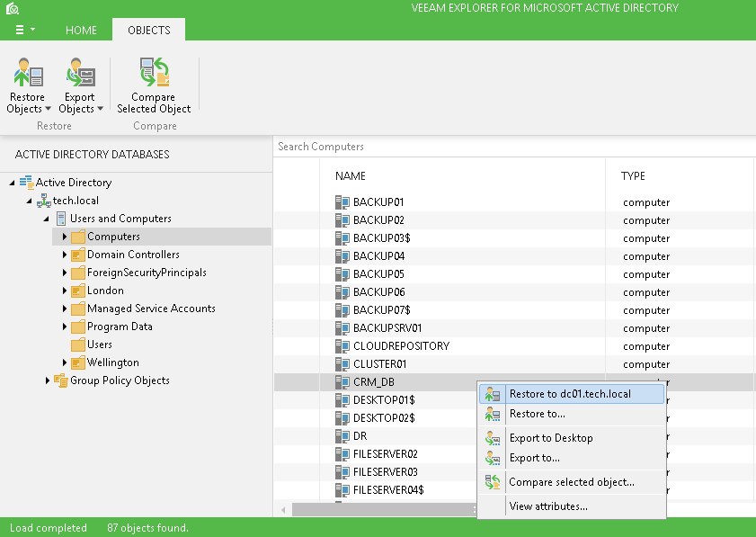756x537 pixels.
Task: Click the Export Objects icon
Action: click(x=81, y=72)
